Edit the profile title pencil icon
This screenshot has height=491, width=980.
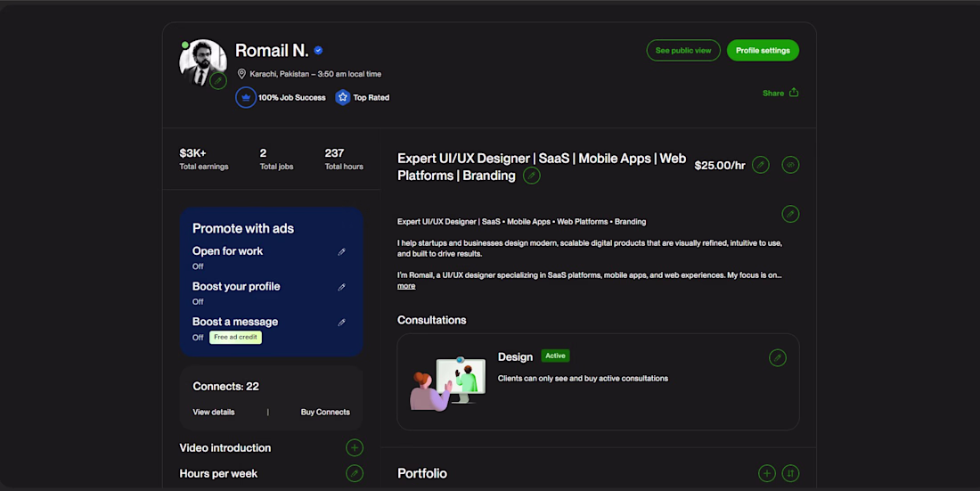click(x=532, y=176)
